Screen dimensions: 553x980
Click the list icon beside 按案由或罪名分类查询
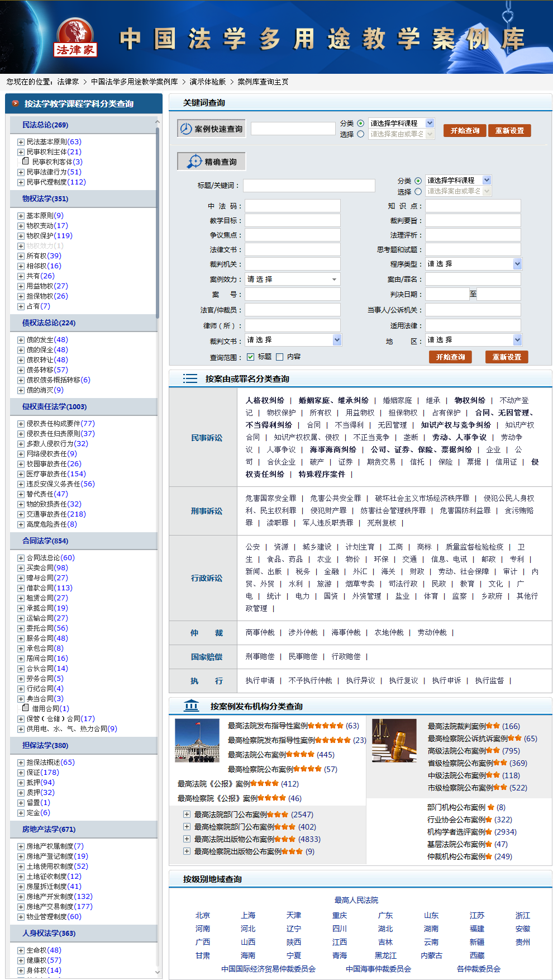[190, 378]
